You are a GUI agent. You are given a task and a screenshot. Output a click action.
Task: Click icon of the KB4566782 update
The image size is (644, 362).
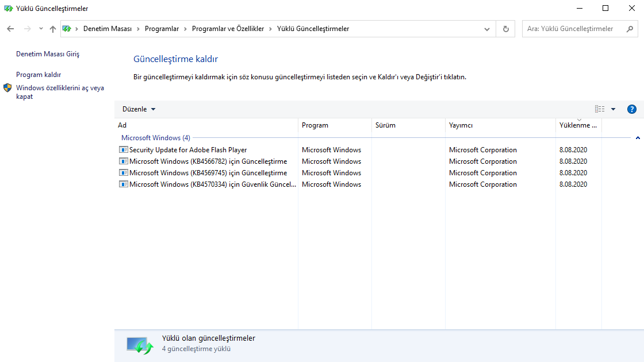[123, 161]
